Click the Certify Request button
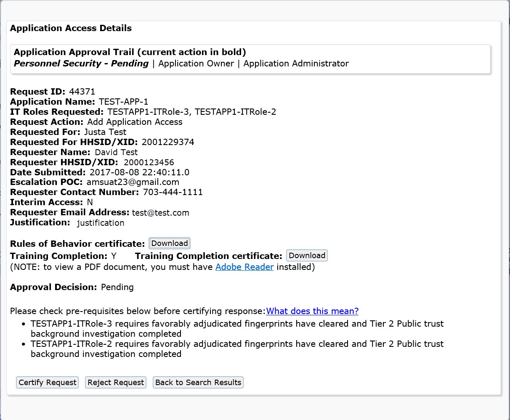 pos(48,382)
